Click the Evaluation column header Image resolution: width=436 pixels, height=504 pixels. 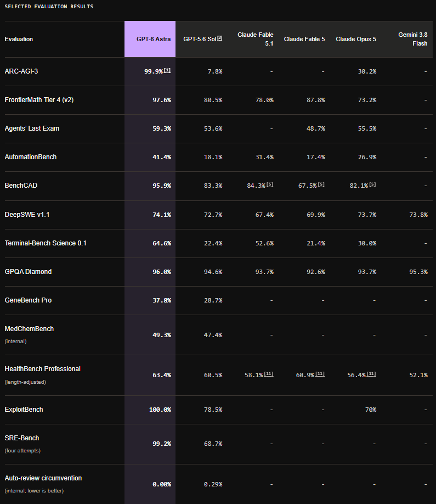19,39
